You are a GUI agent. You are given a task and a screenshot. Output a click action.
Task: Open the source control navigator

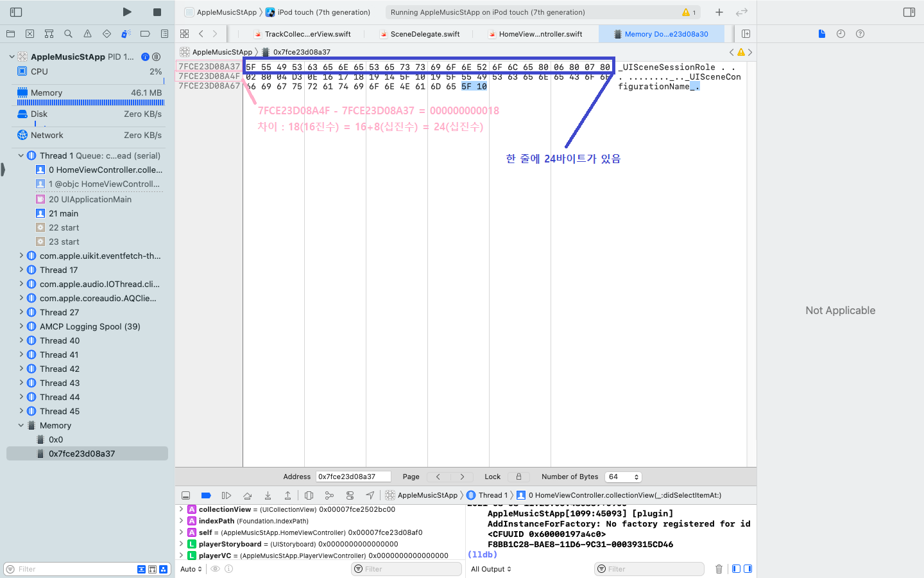tap(30, 34)
